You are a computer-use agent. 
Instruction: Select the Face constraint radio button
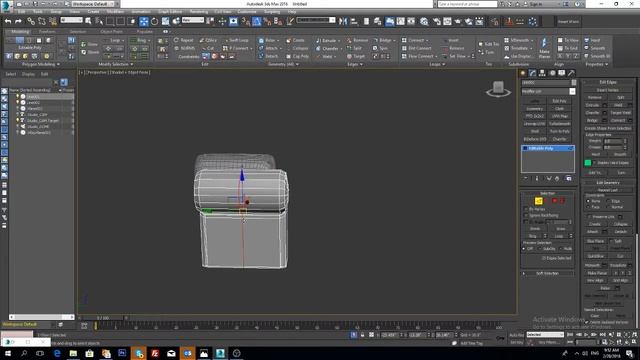588,207
